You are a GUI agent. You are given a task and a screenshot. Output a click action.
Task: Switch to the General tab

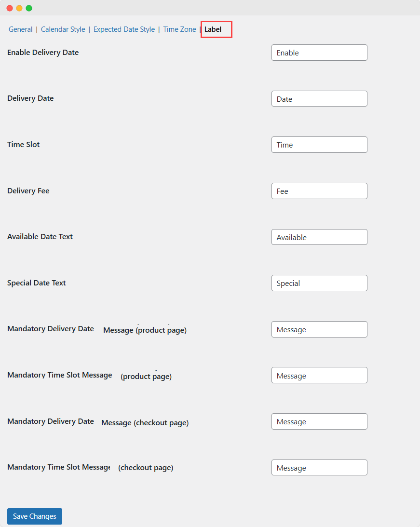pyautogui.click(x=20, y=29)
